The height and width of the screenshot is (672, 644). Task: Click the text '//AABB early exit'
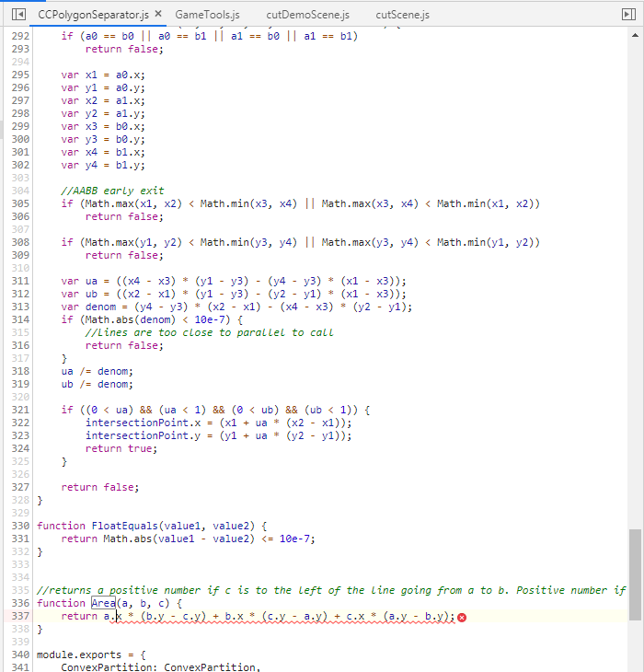[x=112, y=191]
